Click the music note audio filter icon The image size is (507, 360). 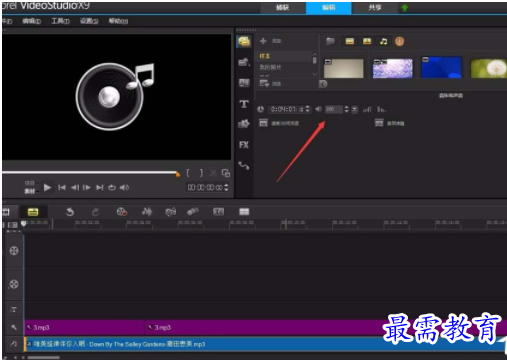pyautogui.click(x=384, y=41)
